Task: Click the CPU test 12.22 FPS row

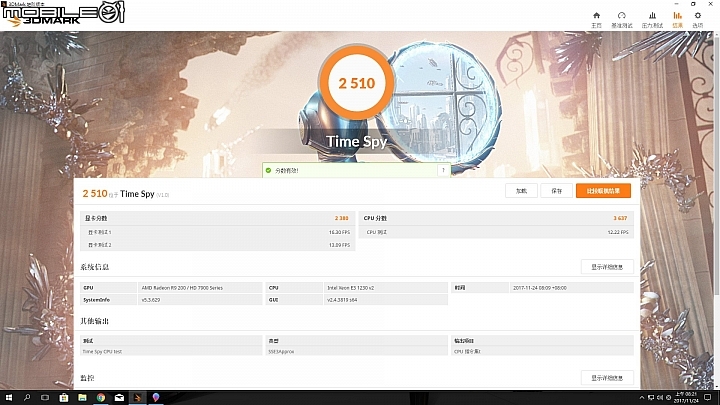Action: coord(496,232)
